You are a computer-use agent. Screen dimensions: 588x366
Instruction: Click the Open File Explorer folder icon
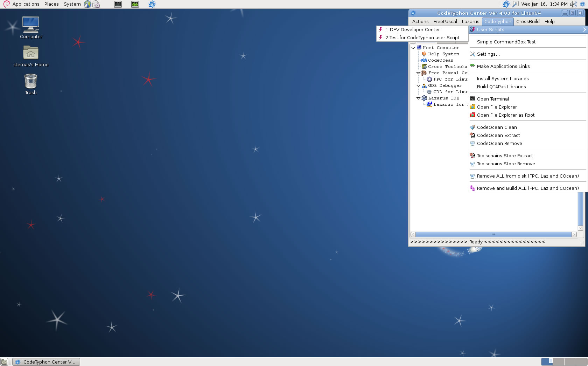(472, 107)
